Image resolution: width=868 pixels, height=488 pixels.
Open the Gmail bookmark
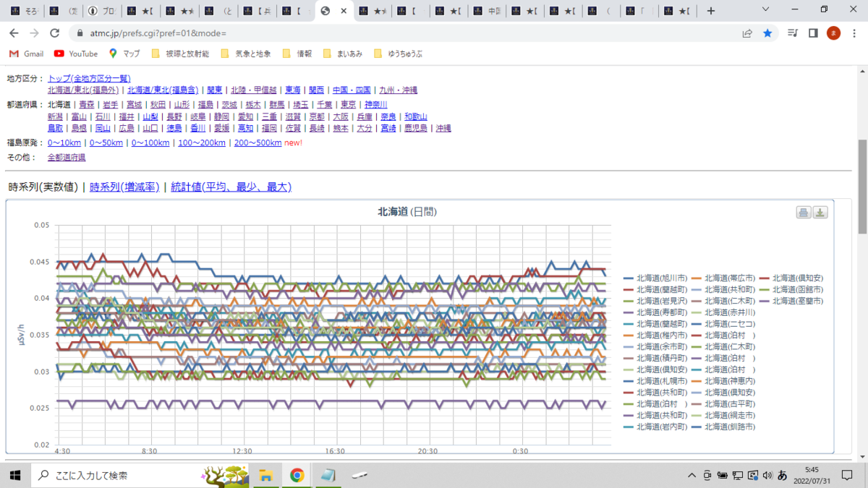(27, 53)
